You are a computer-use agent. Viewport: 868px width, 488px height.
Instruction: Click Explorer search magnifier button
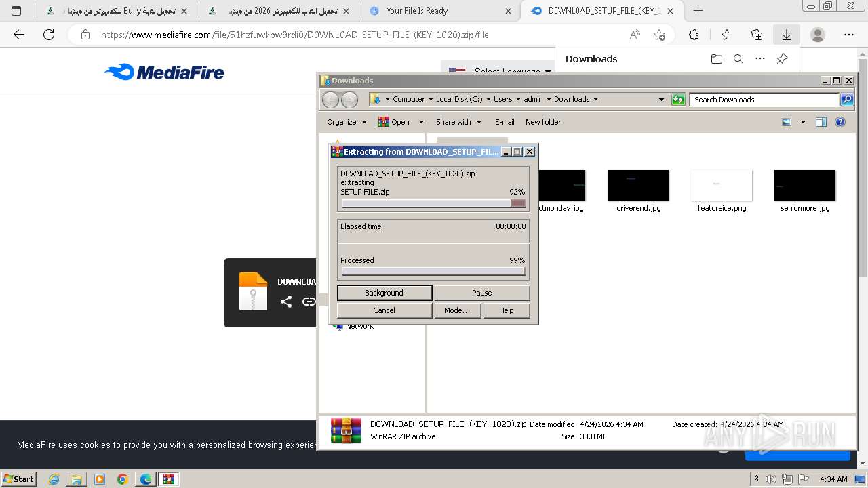click(x=847, y=100)
